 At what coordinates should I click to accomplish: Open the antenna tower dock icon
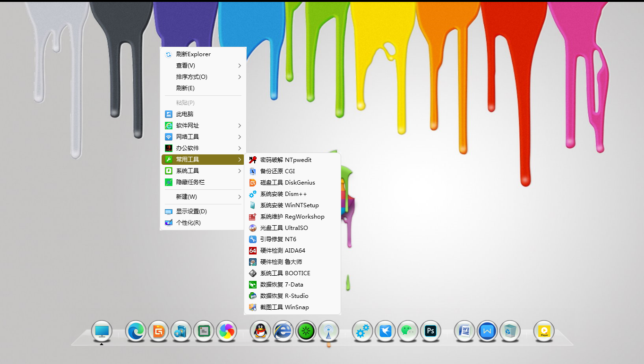pyautogui.click(x=328, y=331)
